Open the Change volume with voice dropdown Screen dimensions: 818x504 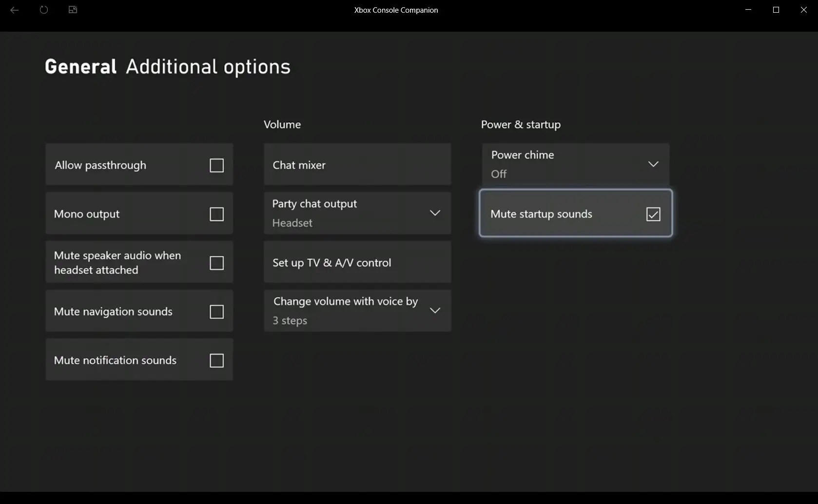434,310
